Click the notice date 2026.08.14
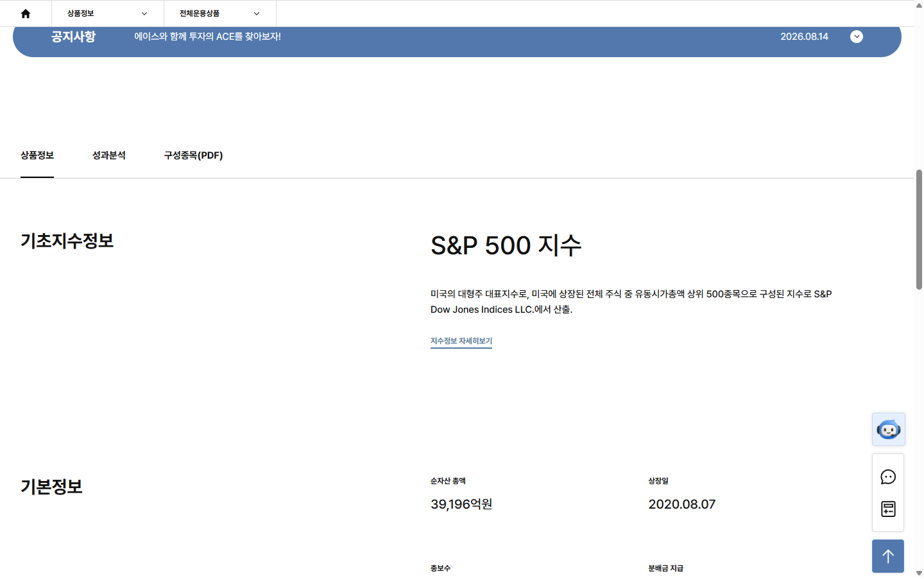 coord(804,37)
